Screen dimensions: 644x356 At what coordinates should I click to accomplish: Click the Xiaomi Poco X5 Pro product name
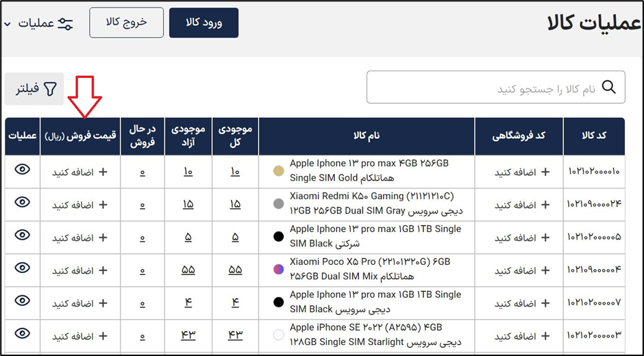(x=371, y=269)
